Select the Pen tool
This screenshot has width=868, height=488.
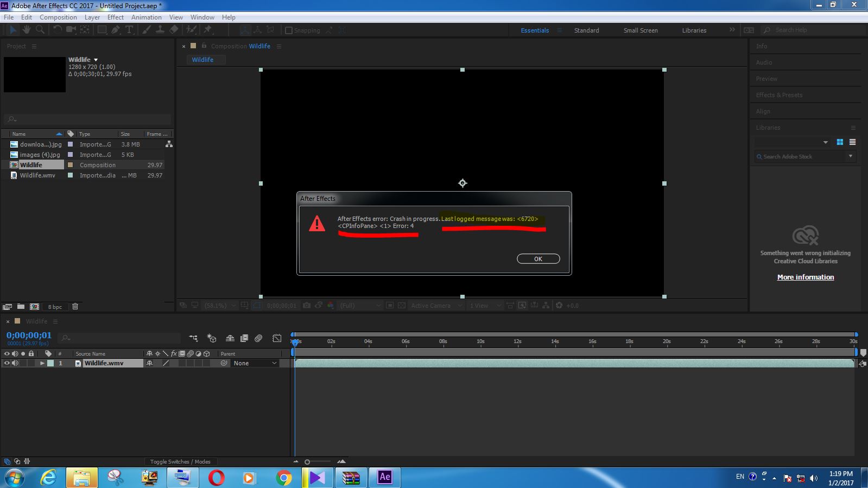(115, 30)
